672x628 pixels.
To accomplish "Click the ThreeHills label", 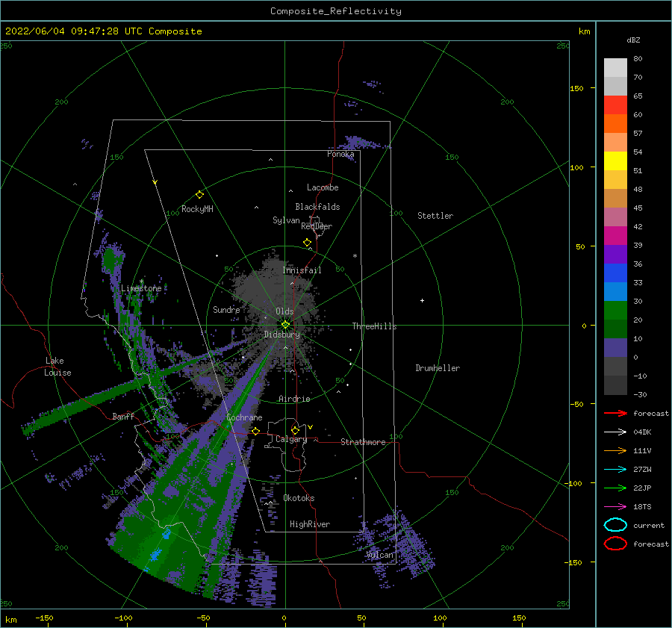I will click(x=375, y=326).
